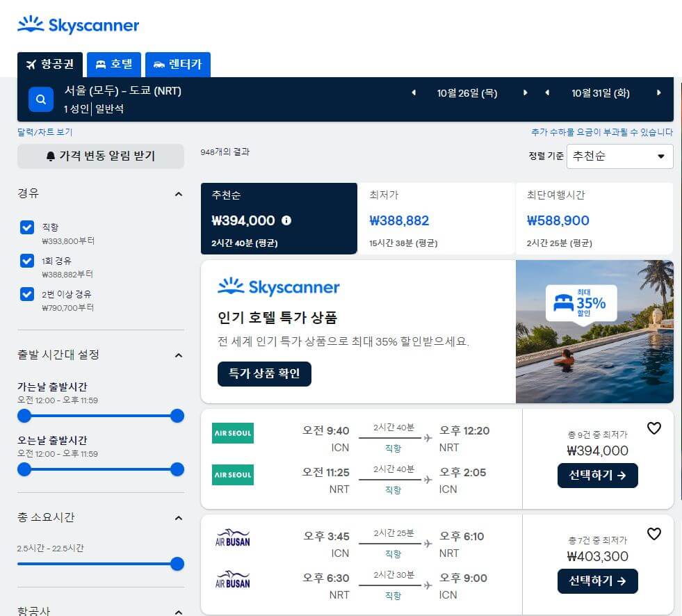The width and height of the screenshot is (682, 616).
Task: Click the heart icon on Air Busan flight
Action: (654, 534)
